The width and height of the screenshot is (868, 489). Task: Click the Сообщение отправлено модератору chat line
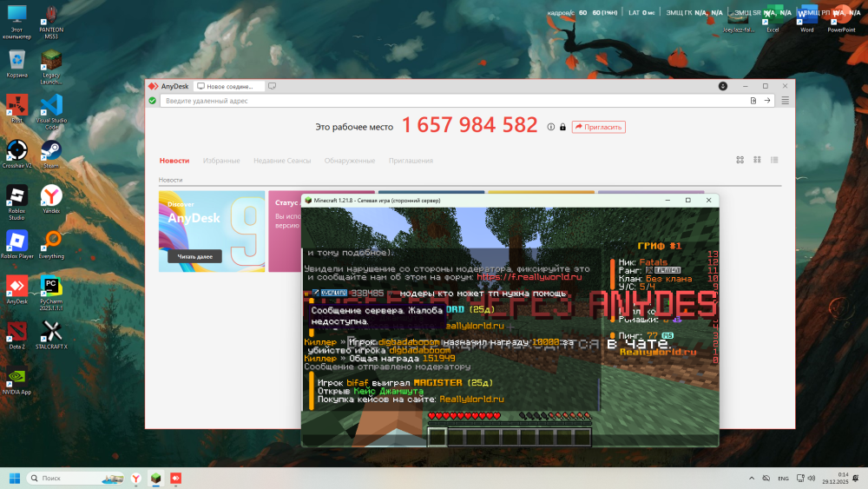pos(387,367)
